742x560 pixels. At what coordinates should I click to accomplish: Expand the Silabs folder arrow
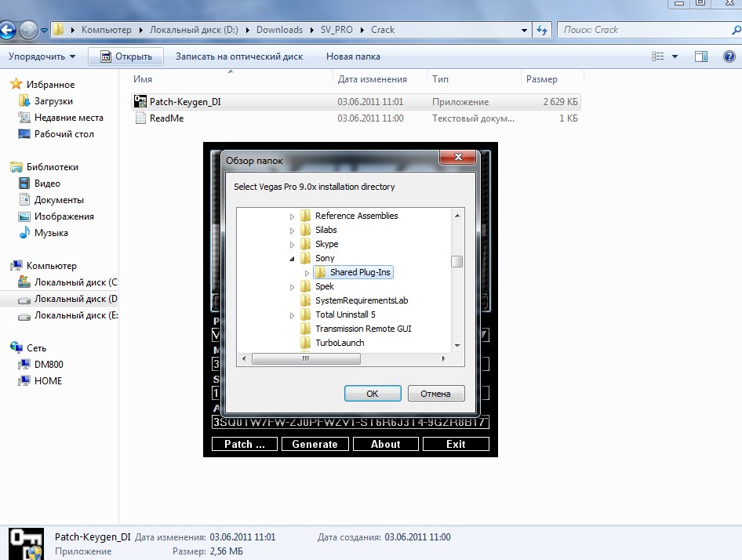click(292, 231)
